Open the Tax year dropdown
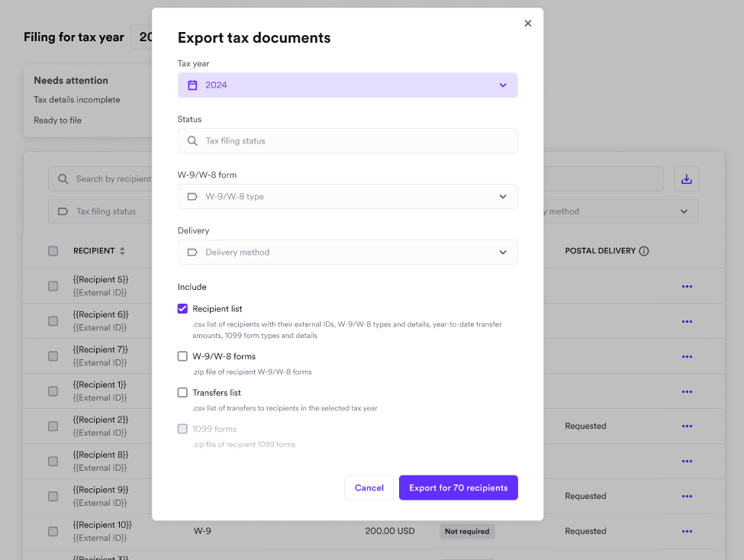The height and width of the screenshot is (560, 744). click(x=502, y=85)
